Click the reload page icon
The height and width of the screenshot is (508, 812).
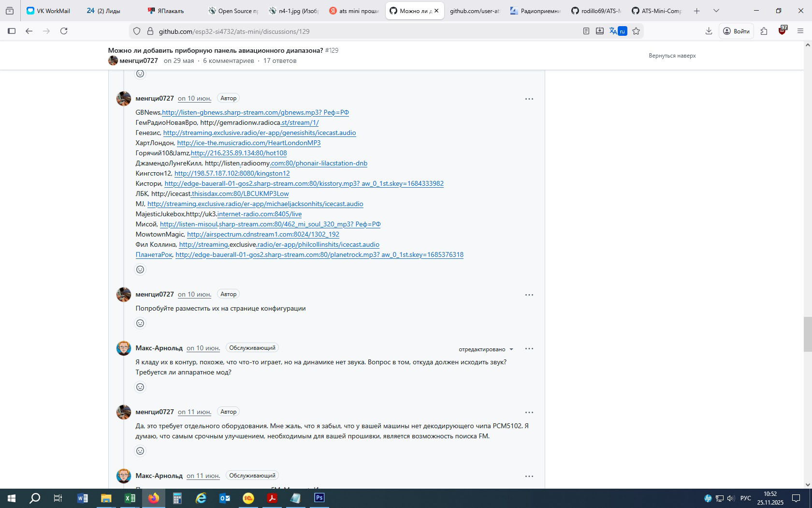64,31
